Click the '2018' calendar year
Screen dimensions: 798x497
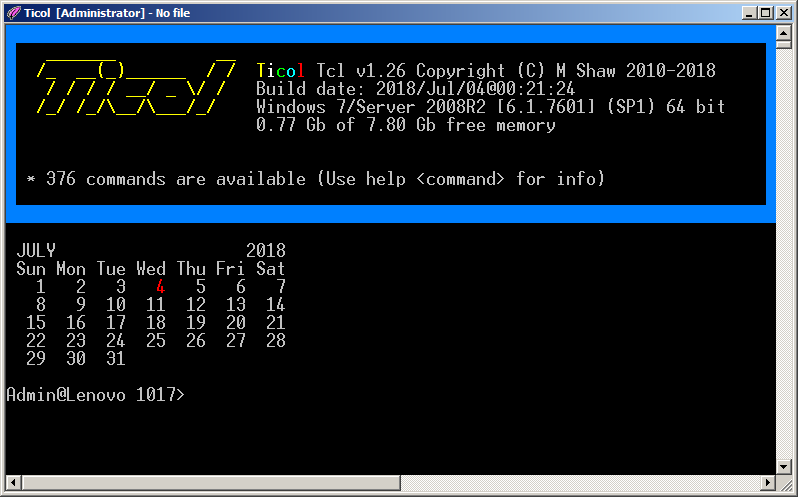(x=266, y=251)
